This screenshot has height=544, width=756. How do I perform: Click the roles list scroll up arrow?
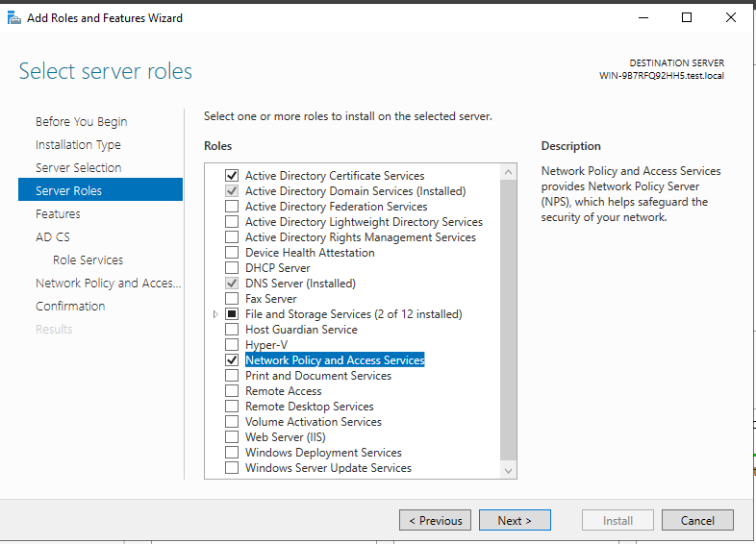pos(508,172)
